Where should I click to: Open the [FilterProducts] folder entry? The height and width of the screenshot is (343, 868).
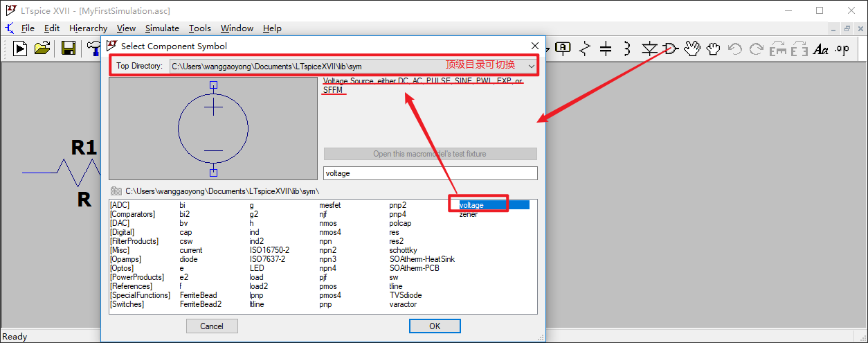tap(134, 241)
